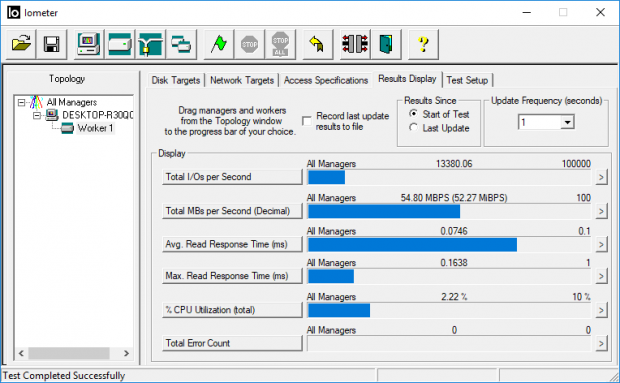Click 13380.06 IOPS value
Viewport: 620px width, 383px height.
coord(454,164)
